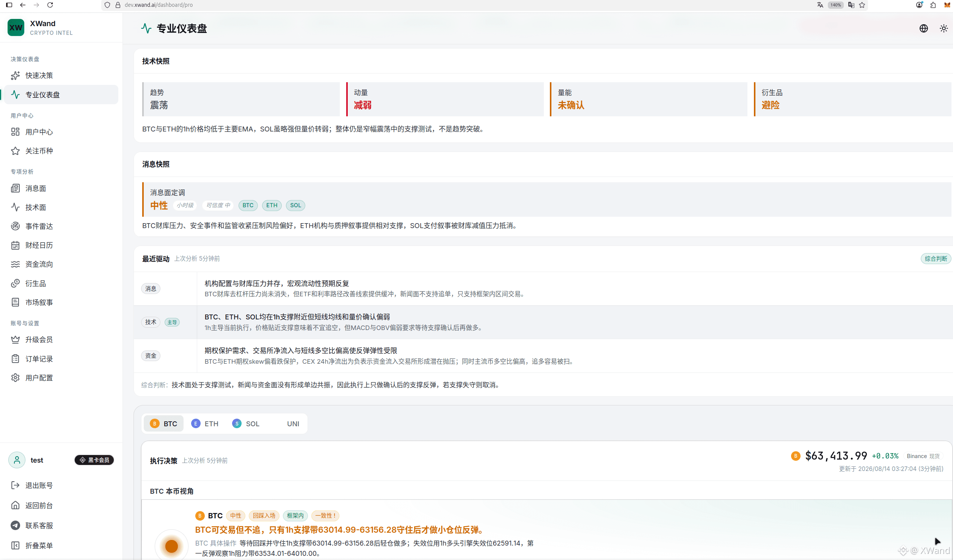
Task: Click the 衍生品 避险 snapshot card
Action: [853, 99]
